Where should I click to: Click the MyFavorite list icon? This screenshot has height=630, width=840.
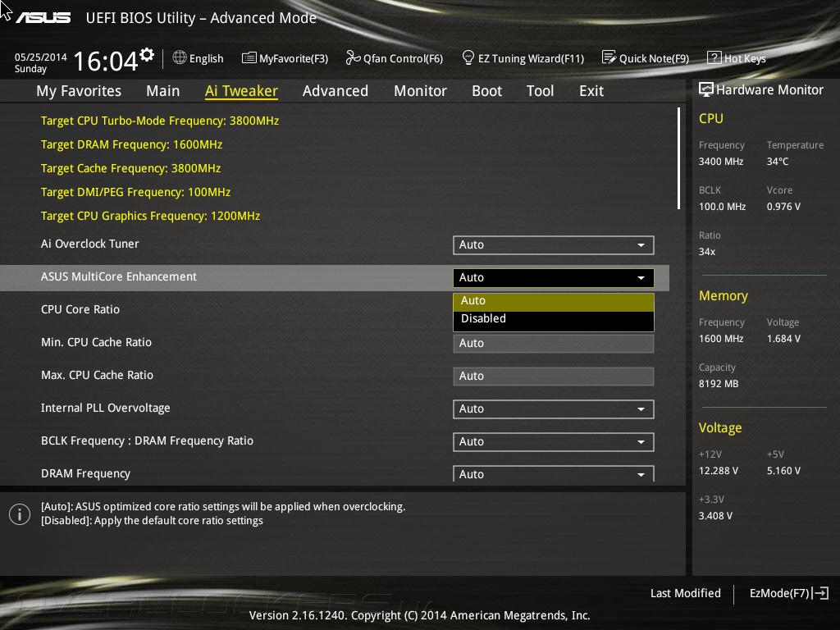249,58
